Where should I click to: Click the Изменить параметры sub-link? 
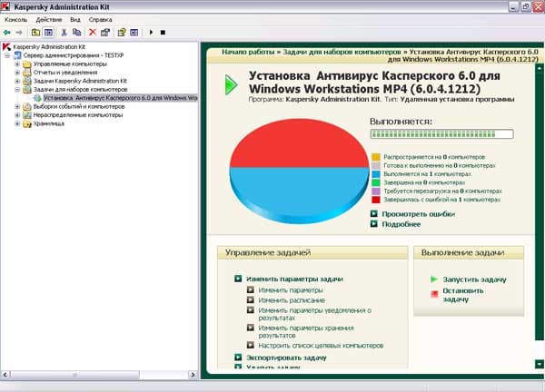click(x=291, y=290)
